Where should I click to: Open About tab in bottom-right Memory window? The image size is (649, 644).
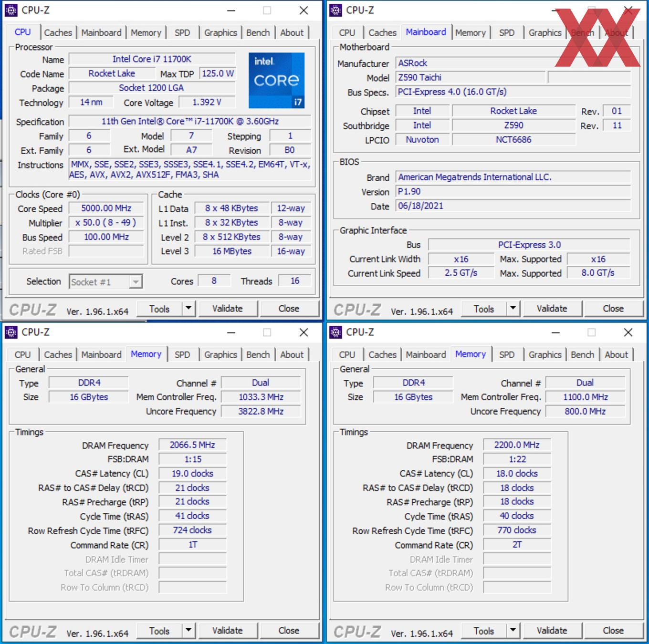coord(617,354)
